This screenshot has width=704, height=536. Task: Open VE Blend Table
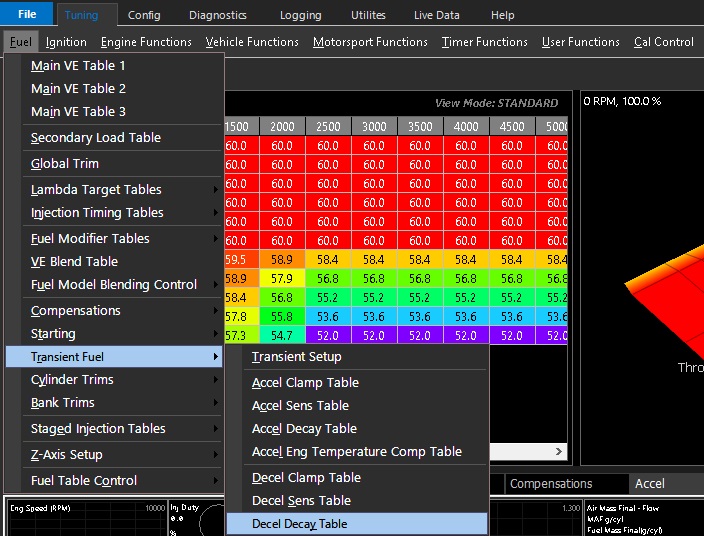(114, 261)
